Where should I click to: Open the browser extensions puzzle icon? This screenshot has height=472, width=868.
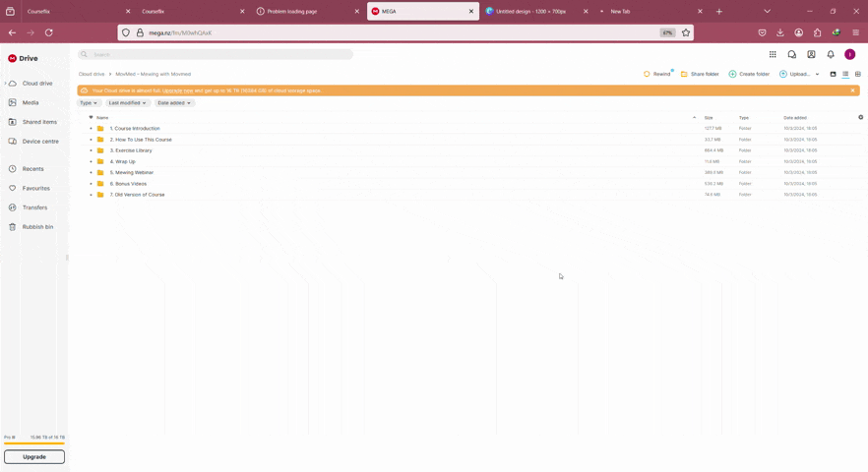tap(817, 32)
